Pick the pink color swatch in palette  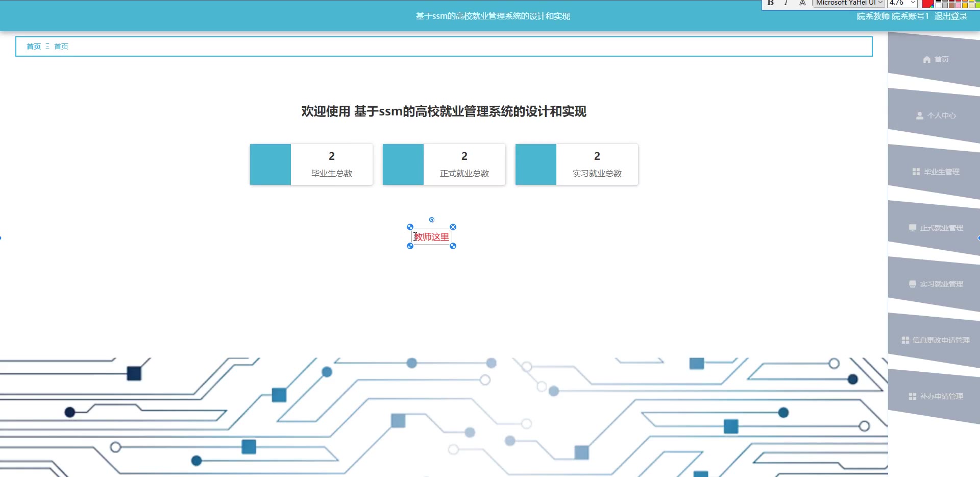pos(958,5)
